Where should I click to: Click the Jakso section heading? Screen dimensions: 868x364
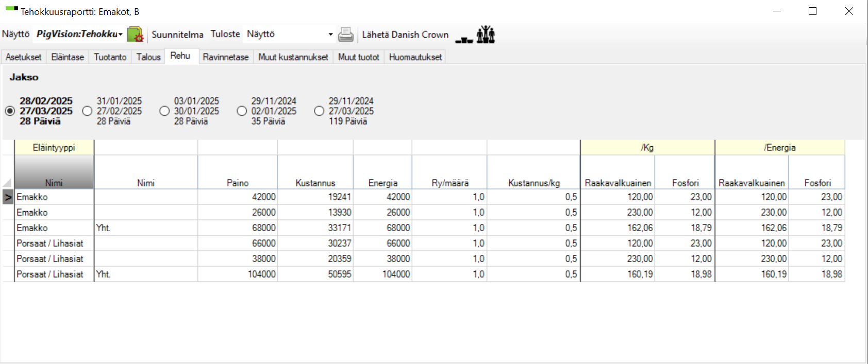[x=24, y=77]
